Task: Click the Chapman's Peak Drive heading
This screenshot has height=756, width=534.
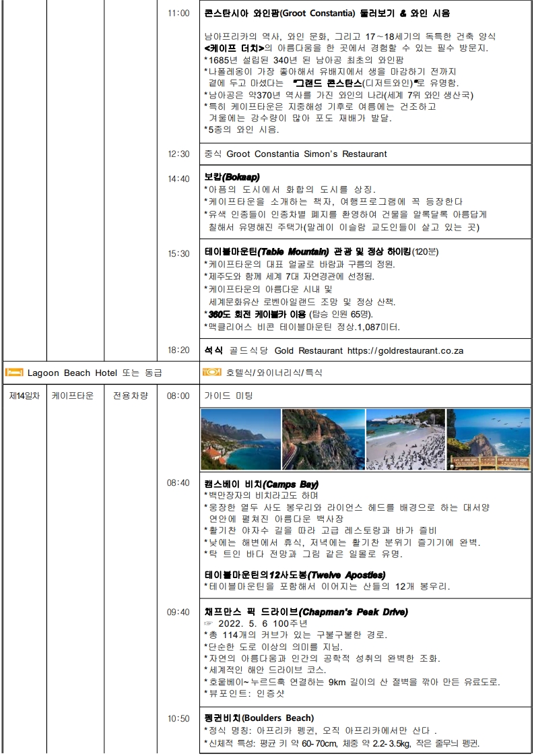Action: 306,612
